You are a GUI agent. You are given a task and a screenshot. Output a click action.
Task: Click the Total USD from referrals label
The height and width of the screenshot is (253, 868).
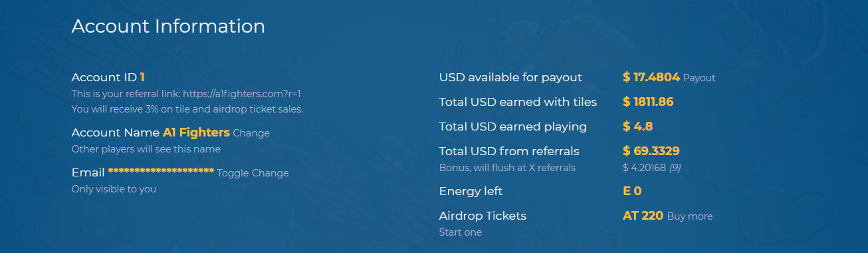click(509, 151)
